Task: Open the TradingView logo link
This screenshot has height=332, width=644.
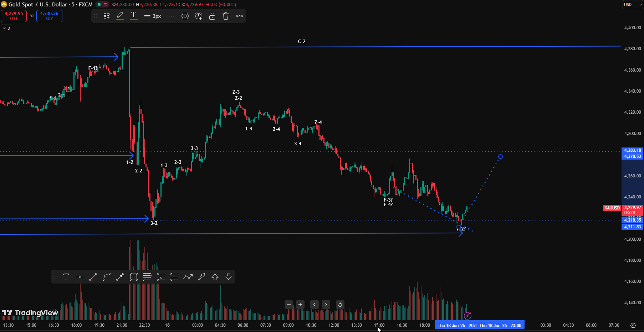Action: pyautogui.click(x=30, y=313)
